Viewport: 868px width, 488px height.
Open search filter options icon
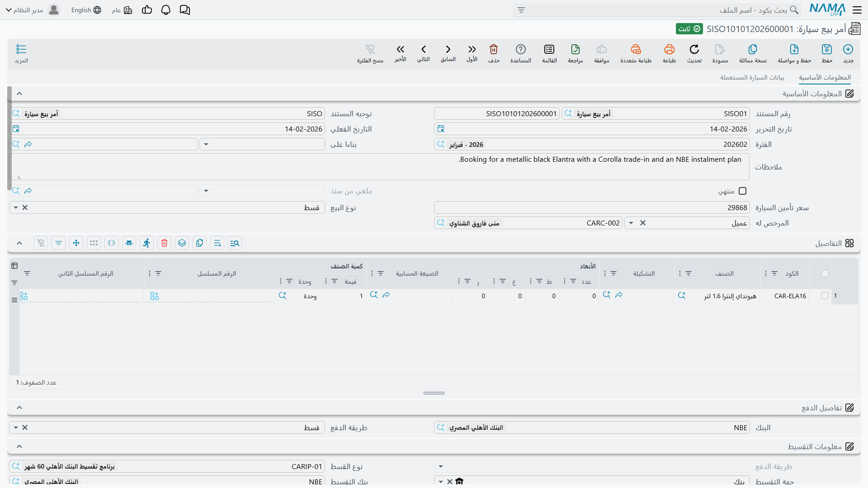point(521,10)
